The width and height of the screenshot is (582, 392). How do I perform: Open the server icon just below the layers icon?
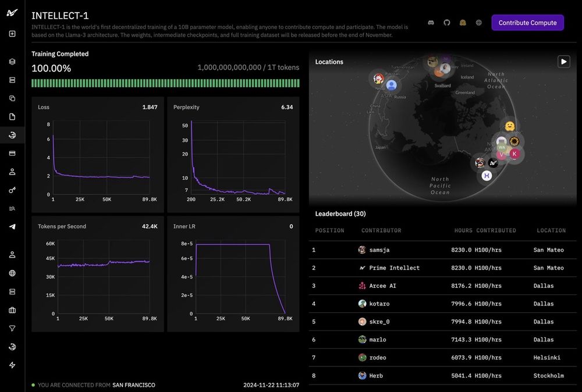(12, 80)
